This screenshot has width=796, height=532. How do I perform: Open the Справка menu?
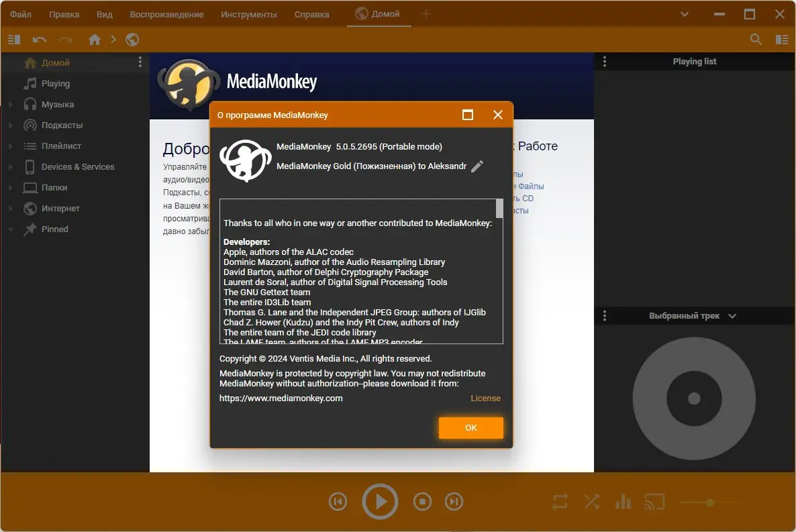click(311, 14)
